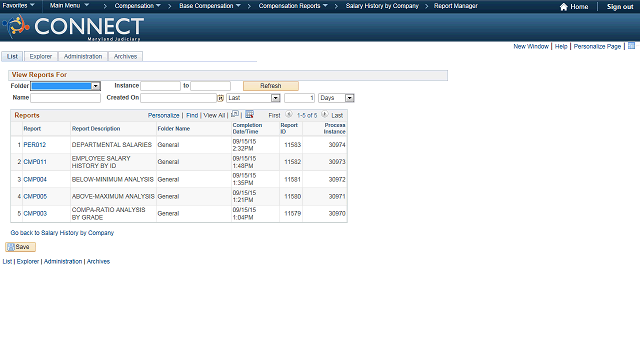
Task: Click Find link in Reports header
Action: point(192,116)
